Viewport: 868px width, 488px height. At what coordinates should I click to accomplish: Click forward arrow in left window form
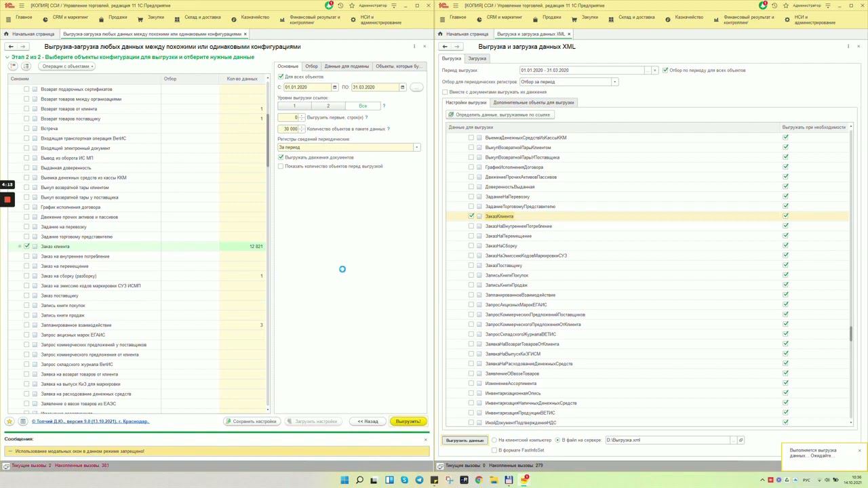(22, 47)
